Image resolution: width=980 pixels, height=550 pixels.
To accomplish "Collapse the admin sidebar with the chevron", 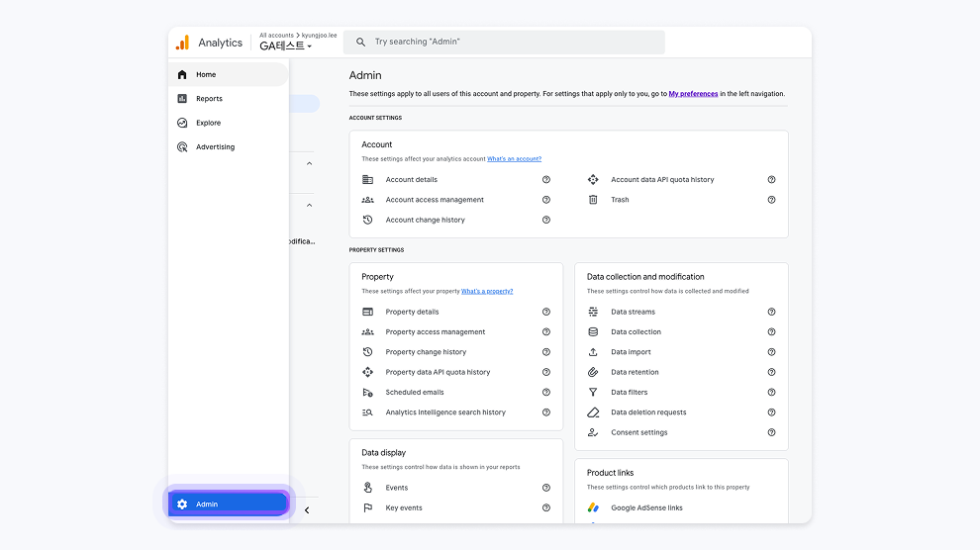I will [307, 510].
